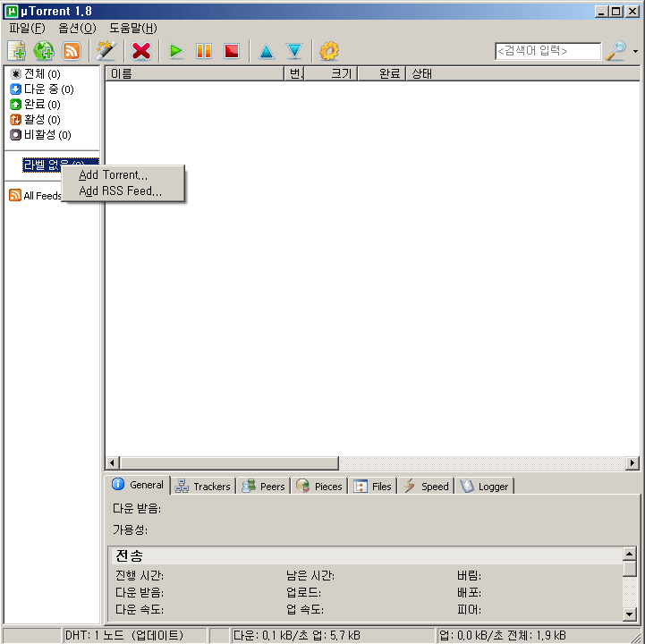This screenshot has width=645, height=644.
Task: Click the horizontal scrollbar left arrow
Action: (113, 463)
